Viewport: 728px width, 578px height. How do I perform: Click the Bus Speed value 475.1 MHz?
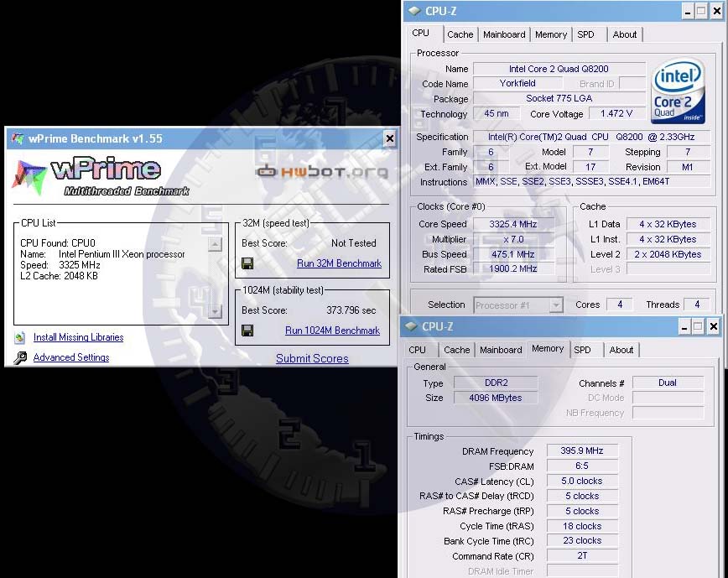click(513, 254)
